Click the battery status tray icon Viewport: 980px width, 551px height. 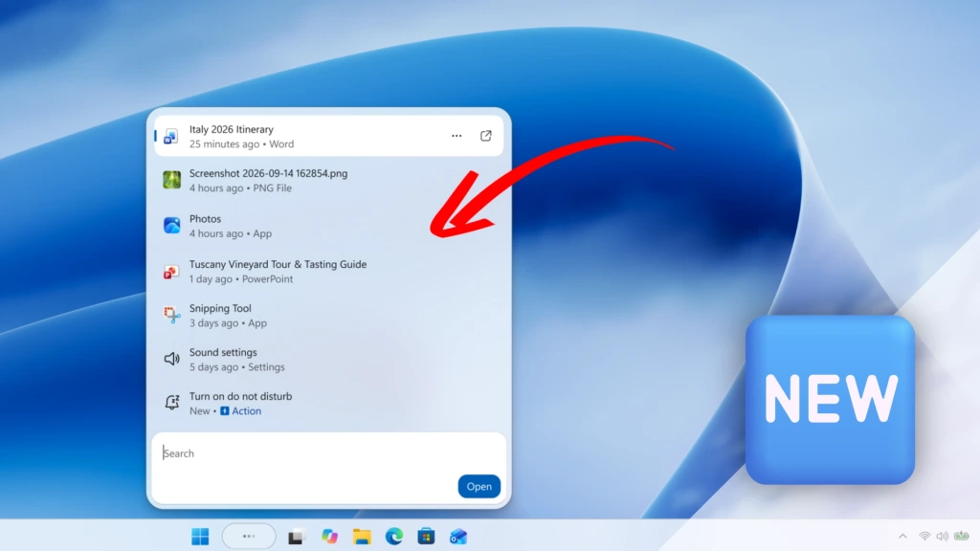tap(962, 536)
